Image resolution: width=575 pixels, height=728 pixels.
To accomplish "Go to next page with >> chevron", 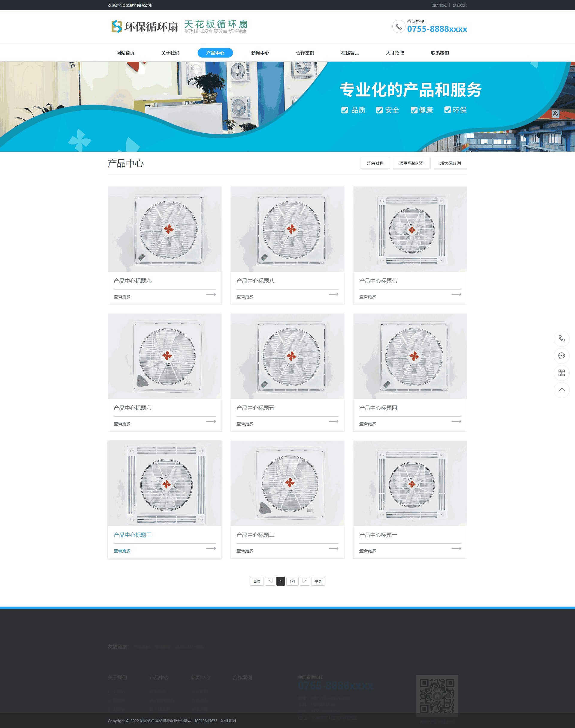I will point(305,581).
